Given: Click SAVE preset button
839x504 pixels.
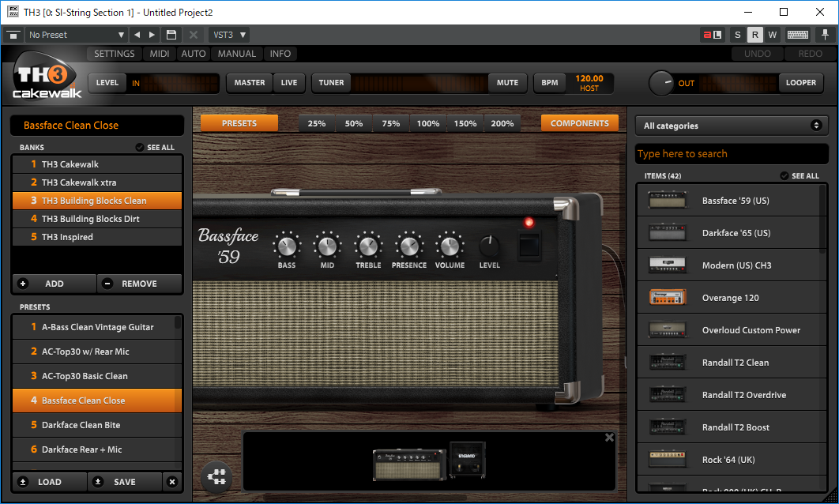Looking at the screenshot, I should coord(125,482).
